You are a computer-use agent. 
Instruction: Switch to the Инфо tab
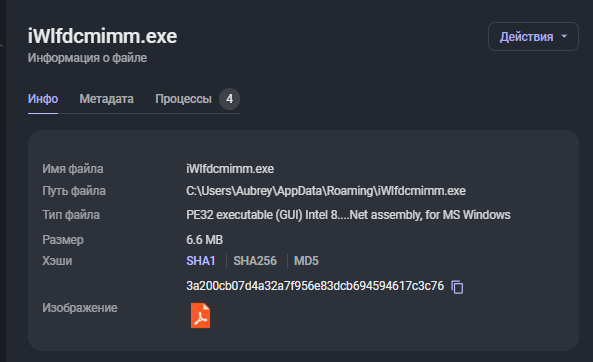pos(43,99)
